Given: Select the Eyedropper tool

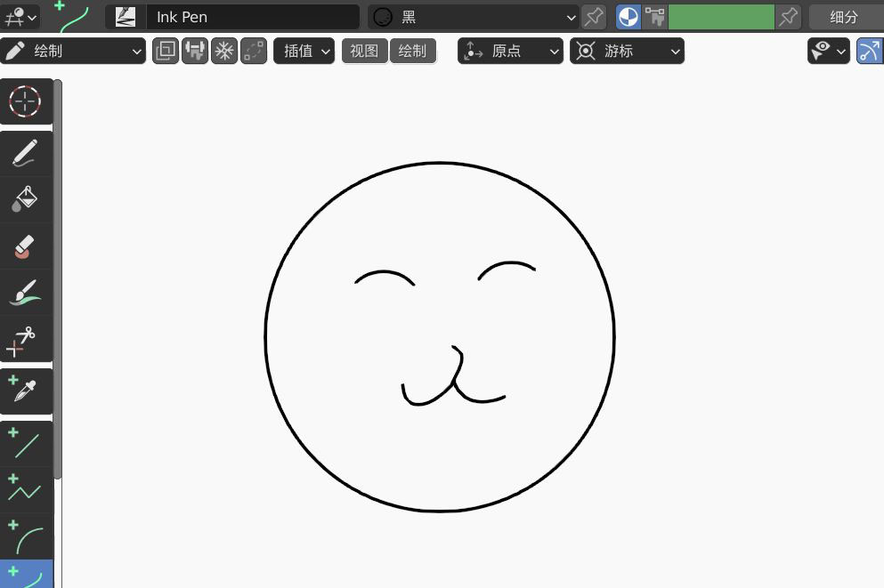Looking at the screenshot, I should click(25, 388).
